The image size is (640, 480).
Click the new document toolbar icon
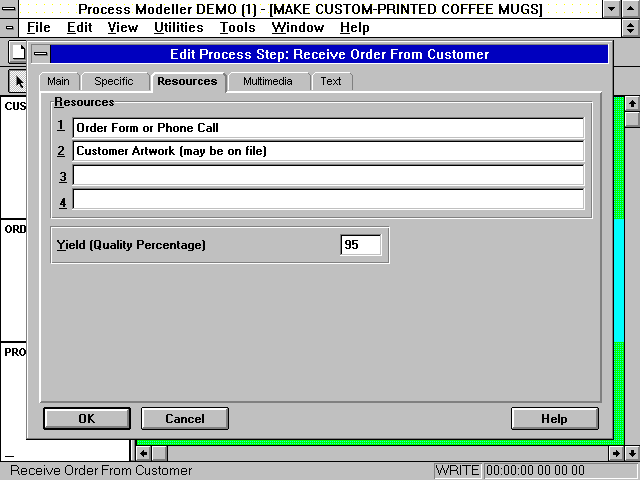17,51
